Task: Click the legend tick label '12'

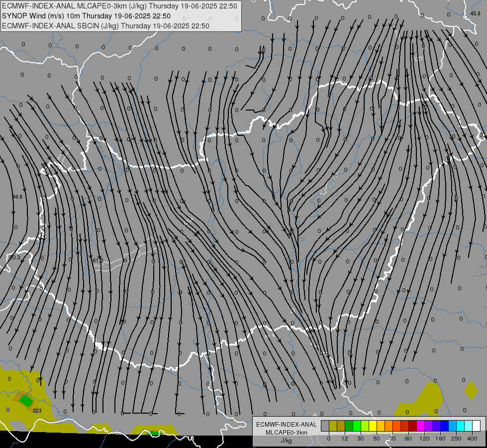Action: pos(345,439)
